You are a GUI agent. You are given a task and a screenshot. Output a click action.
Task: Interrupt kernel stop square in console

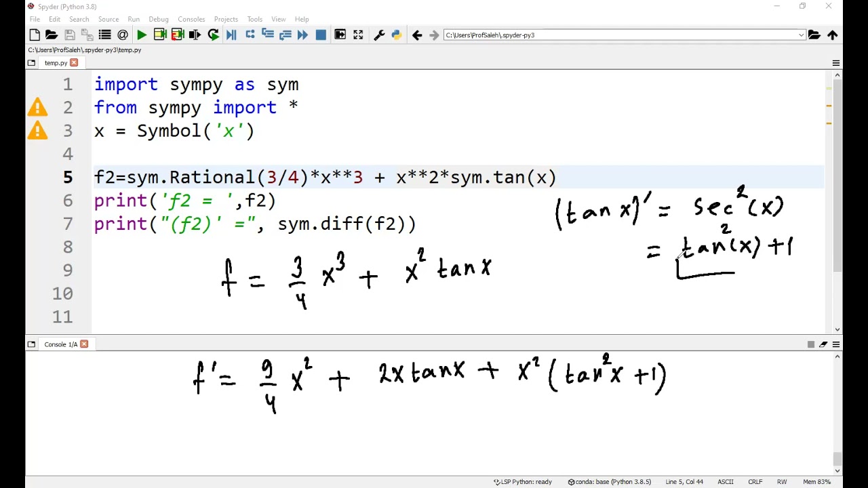coord(811,344)
